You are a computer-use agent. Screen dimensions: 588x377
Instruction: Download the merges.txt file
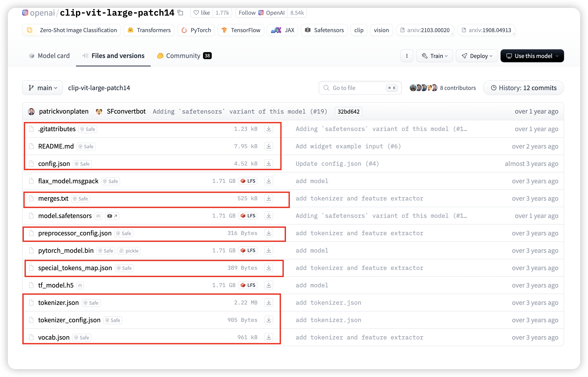[x=269, y=198]
